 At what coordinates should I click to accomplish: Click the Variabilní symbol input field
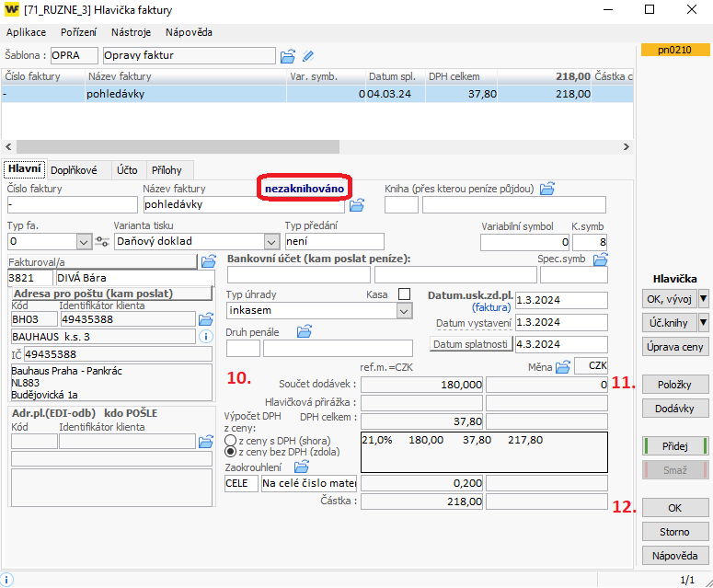tap(524, 242)
